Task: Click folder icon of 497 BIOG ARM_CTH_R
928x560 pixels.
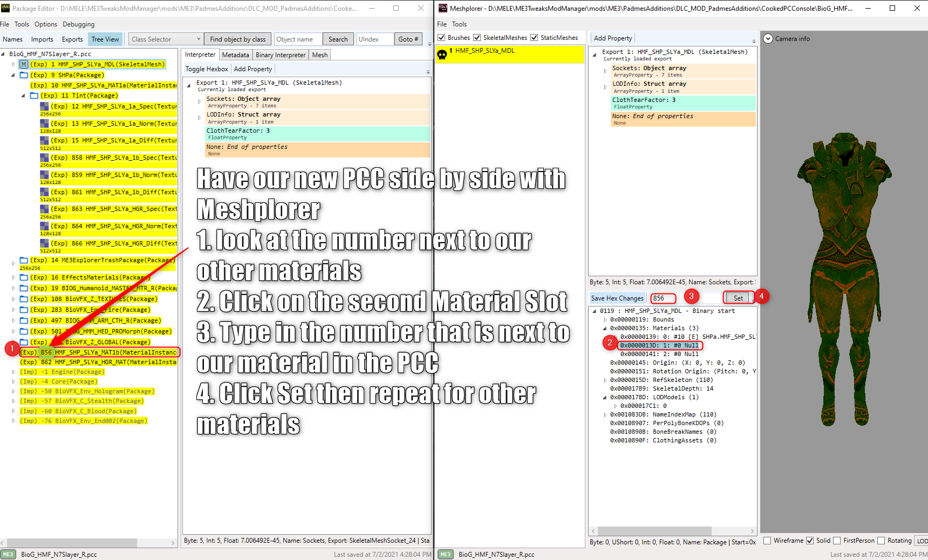Action: click(x=24, y=320)
